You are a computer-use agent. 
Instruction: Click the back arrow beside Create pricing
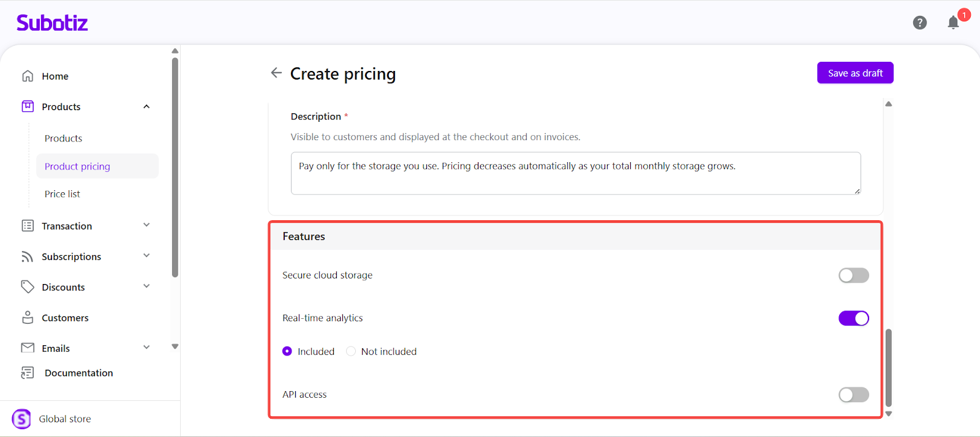[276, 73]
